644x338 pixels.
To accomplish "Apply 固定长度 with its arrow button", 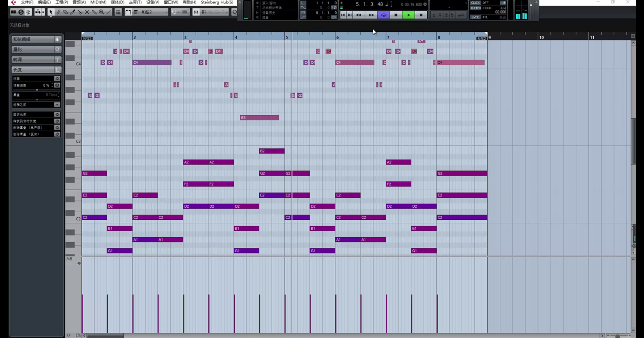I will click(57, 115).
